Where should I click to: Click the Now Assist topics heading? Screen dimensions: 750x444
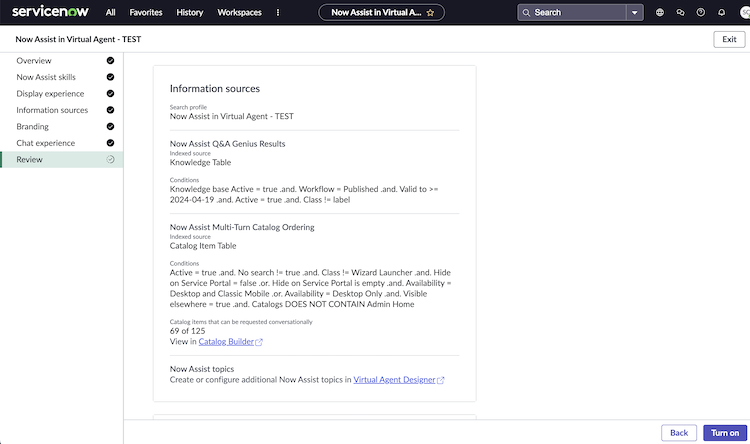pos(202,369)
